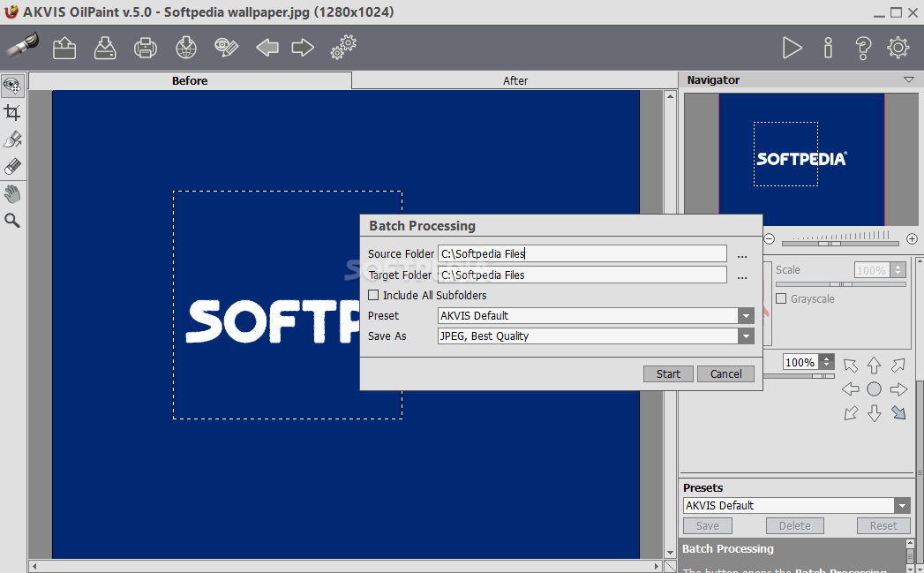924x573 pixels.
Task: Run processing with the play icon
Action: (792, 48)
